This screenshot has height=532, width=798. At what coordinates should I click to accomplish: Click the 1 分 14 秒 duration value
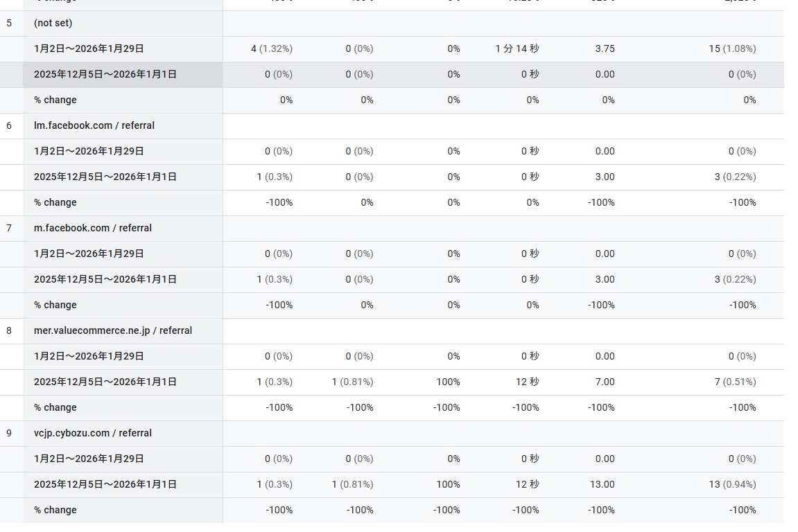(517, 48)
